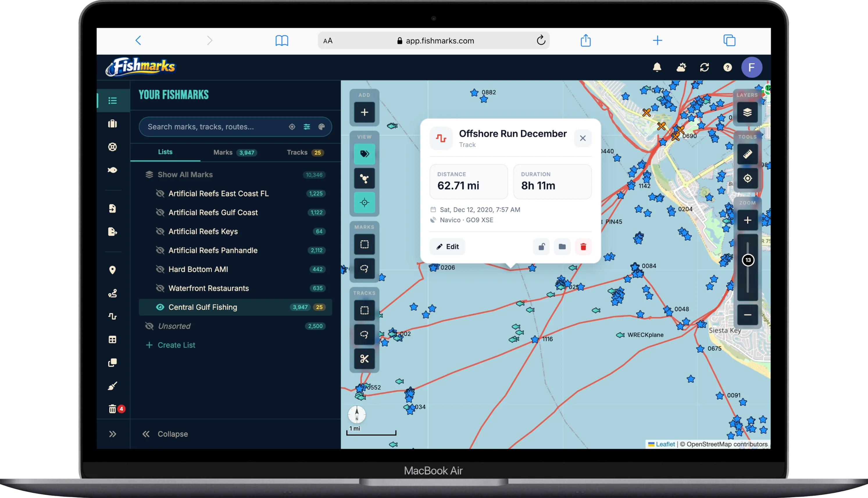Click the Add plus button on map
Screen dimensions: 868x498
point(364,112)
